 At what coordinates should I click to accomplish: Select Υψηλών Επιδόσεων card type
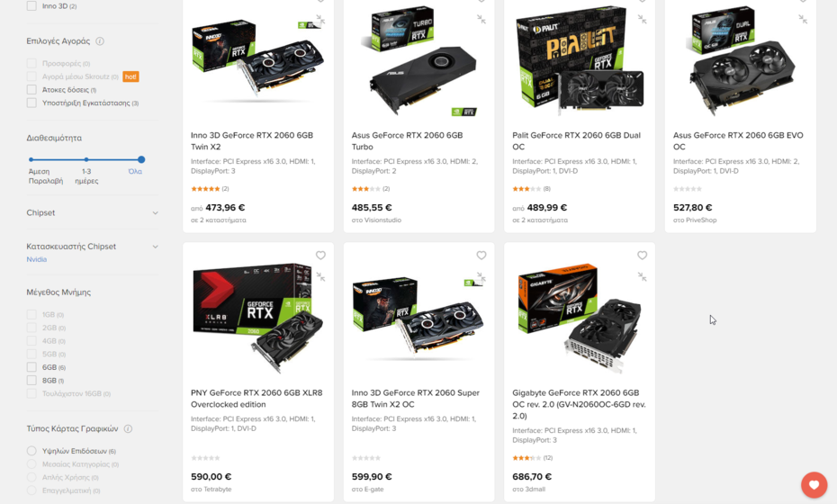(31, 451)
